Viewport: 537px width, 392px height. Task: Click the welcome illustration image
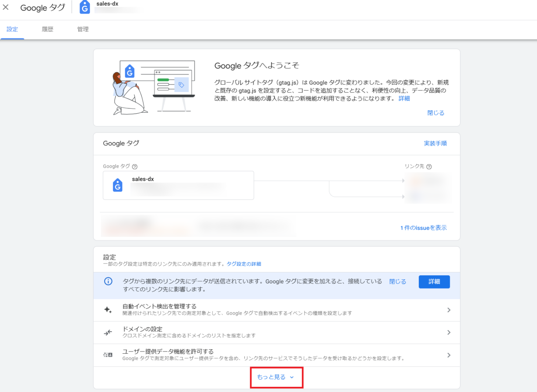click(154, 88)
